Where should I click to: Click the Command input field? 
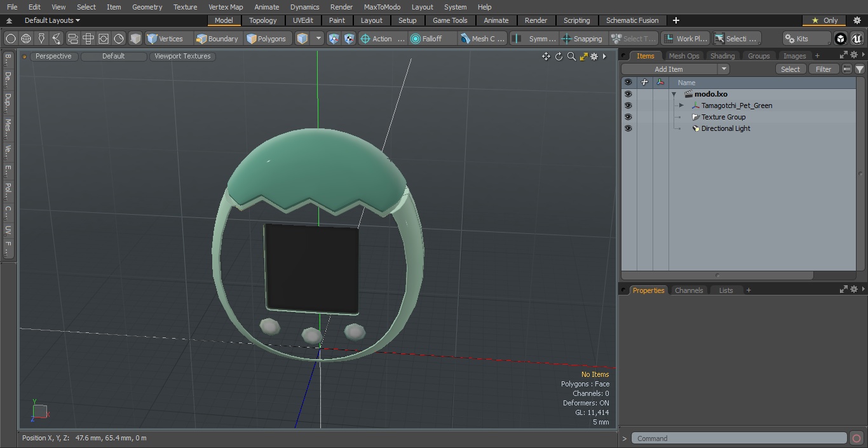pyautogui.click(x=739, y=438)
